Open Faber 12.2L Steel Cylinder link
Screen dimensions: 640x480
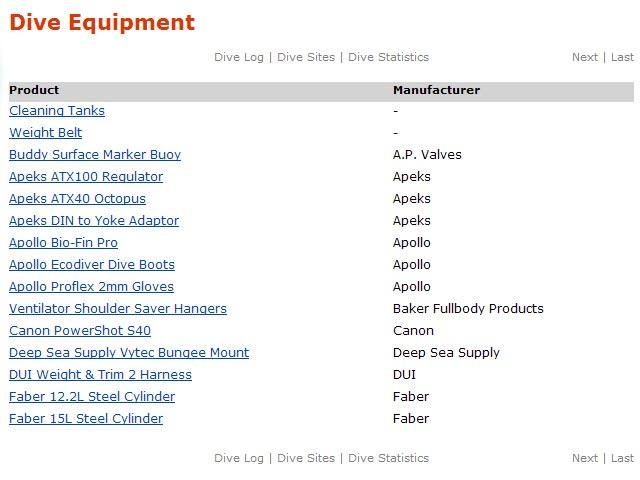tap(92, 397)
